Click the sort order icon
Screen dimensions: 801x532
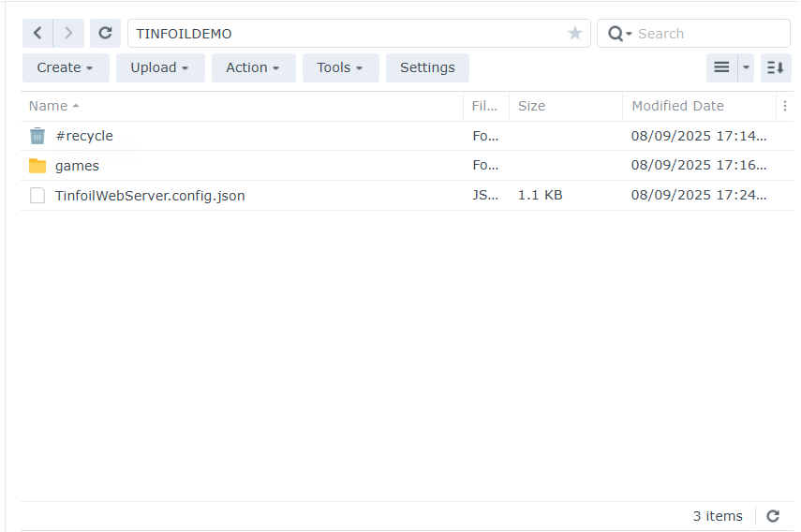(775, 67)
